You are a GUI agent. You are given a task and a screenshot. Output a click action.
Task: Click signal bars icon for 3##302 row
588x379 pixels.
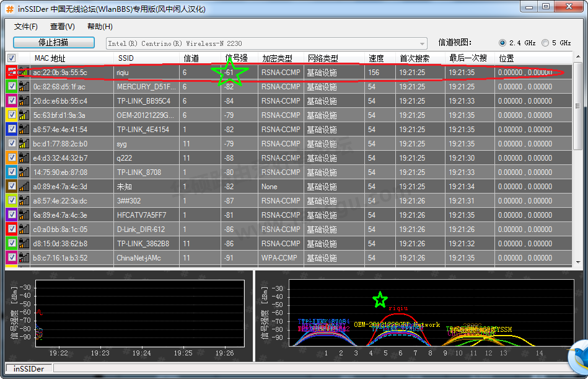pos(24,201)
